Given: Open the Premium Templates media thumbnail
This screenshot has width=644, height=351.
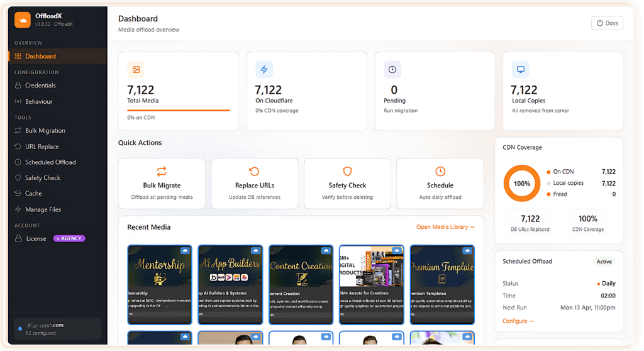Looking at the screenshot, I should pos(442,285).
